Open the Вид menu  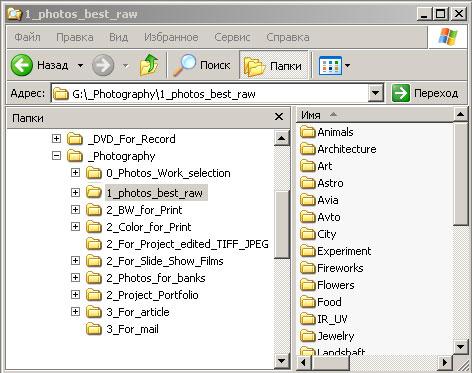pos(118,37)
